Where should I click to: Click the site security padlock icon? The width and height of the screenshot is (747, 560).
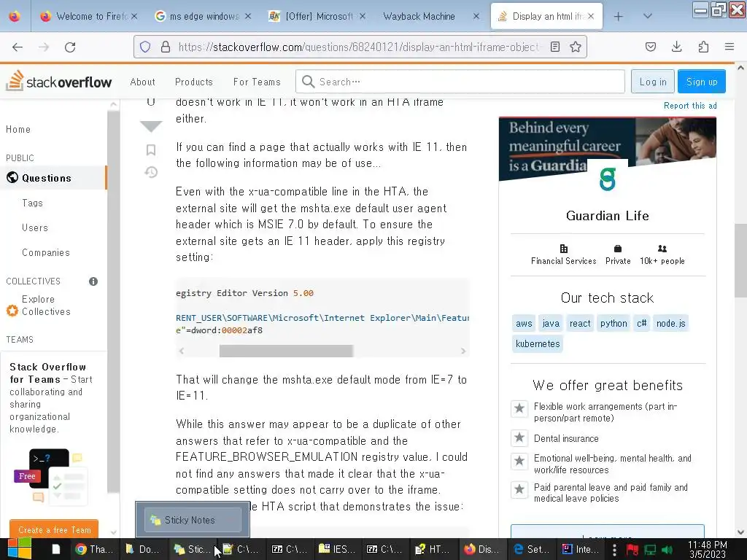point(166,47)
